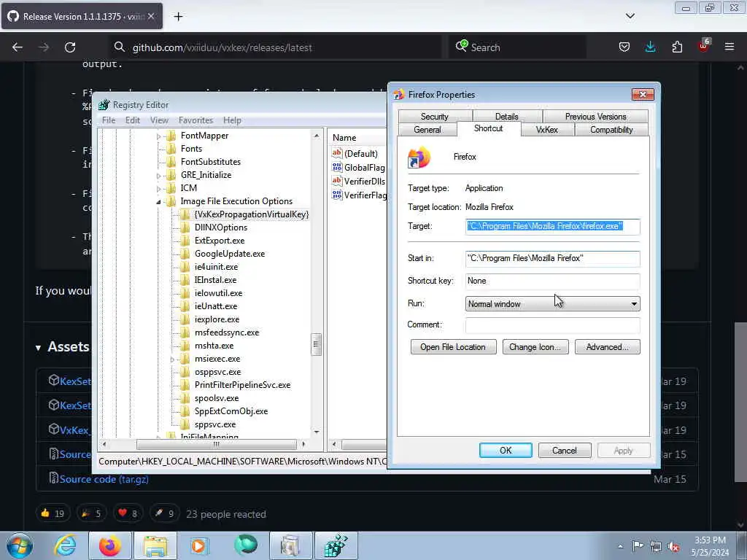Close the Release Version browser tab
Screen dimensions: 747x560
click(151, 16)
